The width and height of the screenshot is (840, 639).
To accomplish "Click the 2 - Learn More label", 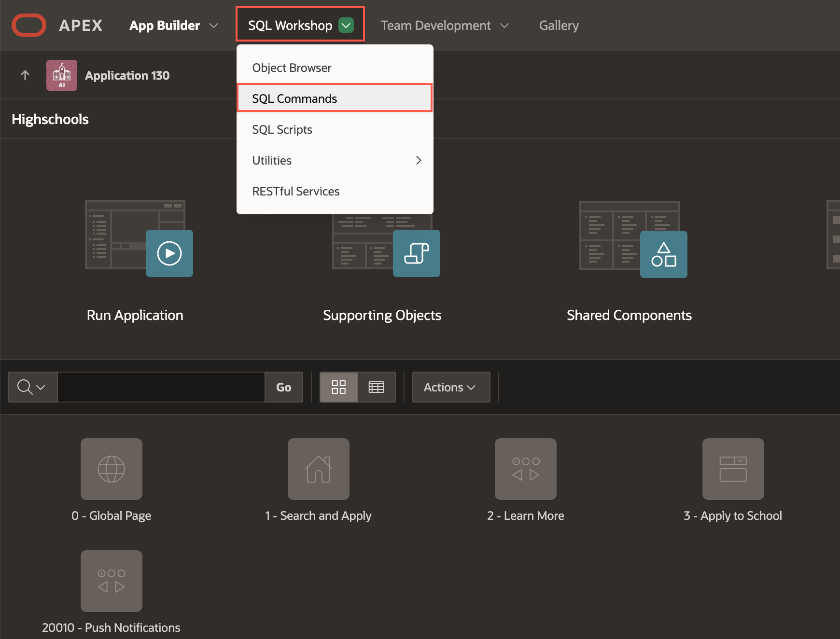I will (526, 516).
